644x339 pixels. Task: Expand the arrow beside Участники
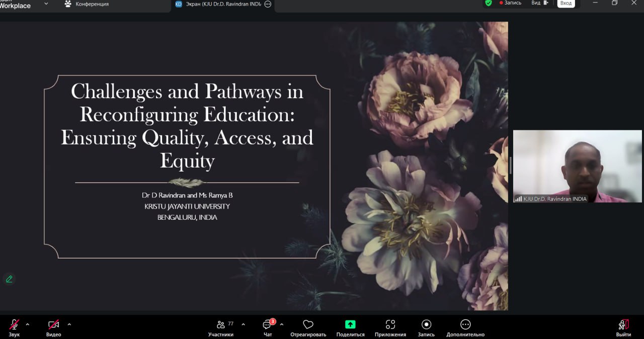(244, 324)
